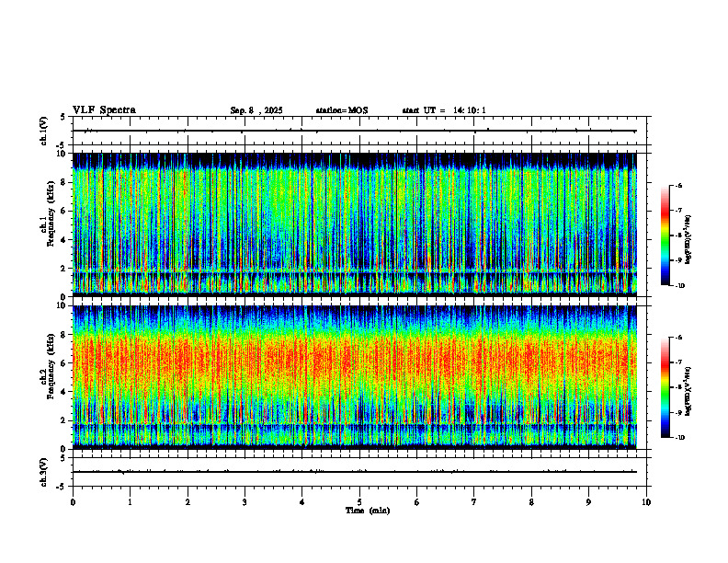Screen dimensions: 728x563
Task: Click the '8' tick on ch.1 frequency axis
Action: [65, 182]
